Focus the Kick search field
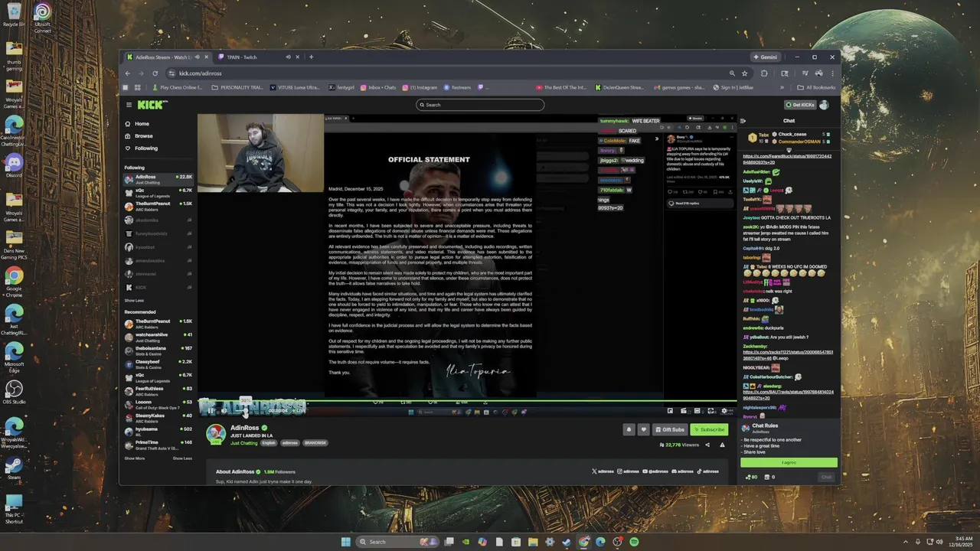 pos(480,105)
